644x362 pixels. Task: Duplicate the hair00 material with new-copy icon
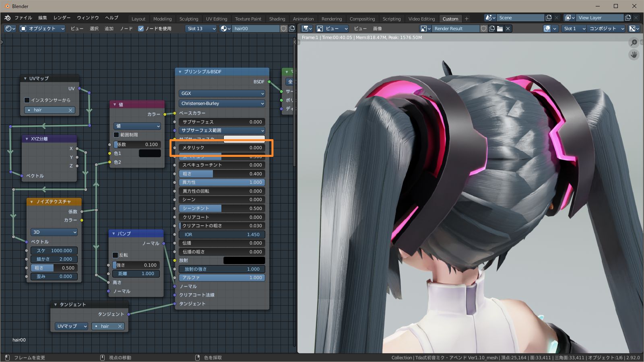coord(292,29)
